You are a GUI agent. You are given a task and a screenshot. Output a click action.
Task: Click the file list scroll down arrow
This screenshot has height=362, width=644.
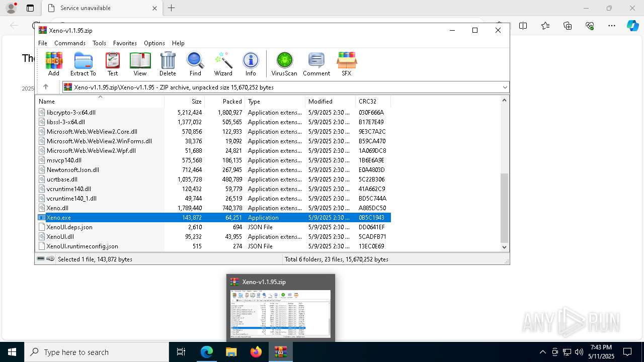click(505, 247)
